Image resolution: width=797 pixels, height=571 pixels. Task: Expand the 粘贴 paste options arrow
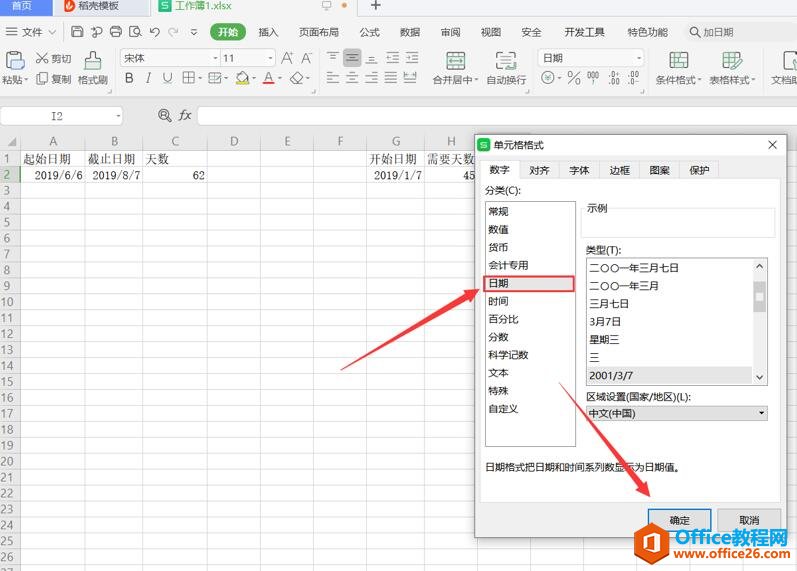pyautogui.click(x=25, y=80)
